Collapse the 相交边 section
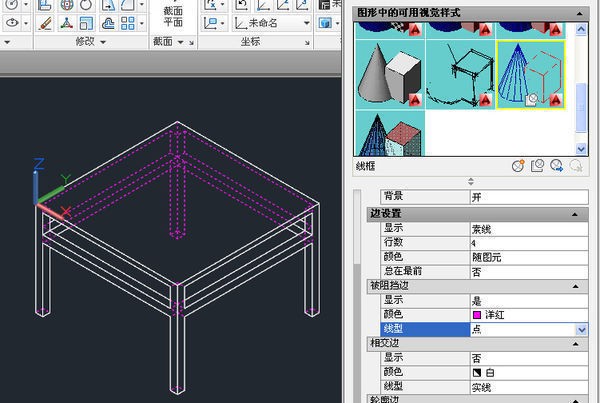This screenshot has height=403, width=600. [x=574, y=344]
